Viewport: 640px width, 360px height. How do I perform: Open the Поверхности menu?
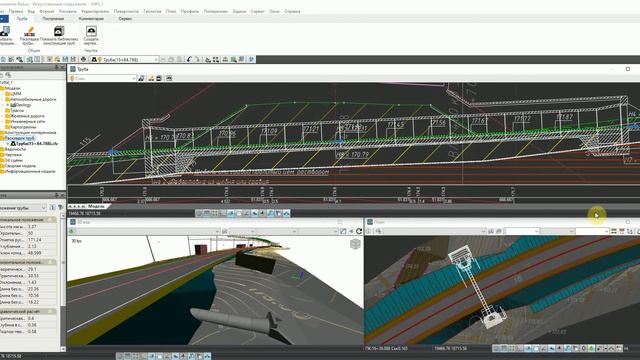(x=126, y=11)
